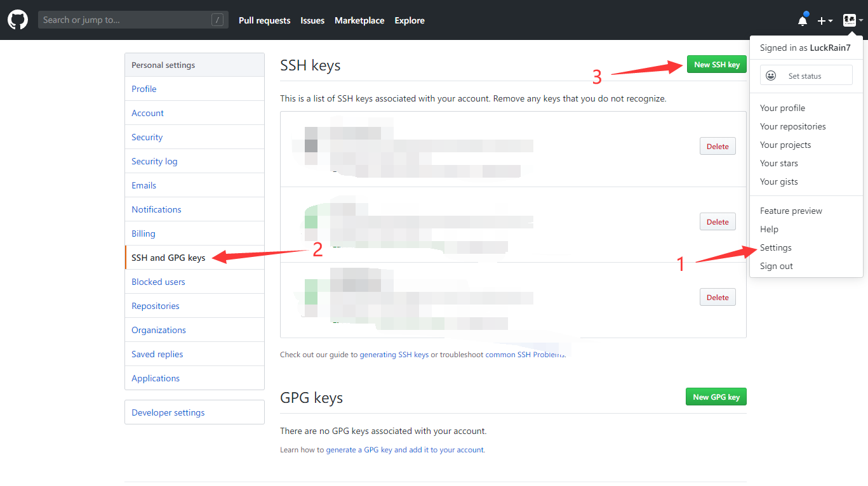Viewport: 868px width, 486px height.
Task: Click the smiley face next to Set status
Action: coord(770,75)
